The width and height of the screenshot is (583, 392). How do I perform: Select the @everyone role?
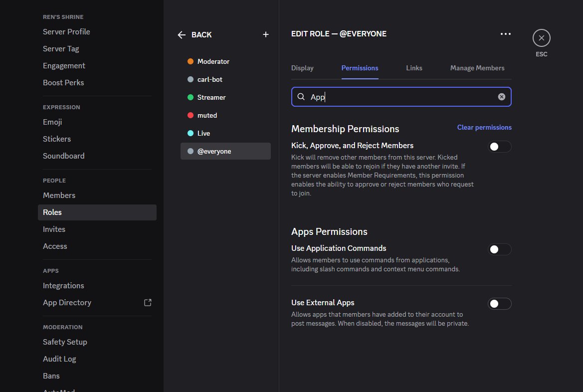225,152
